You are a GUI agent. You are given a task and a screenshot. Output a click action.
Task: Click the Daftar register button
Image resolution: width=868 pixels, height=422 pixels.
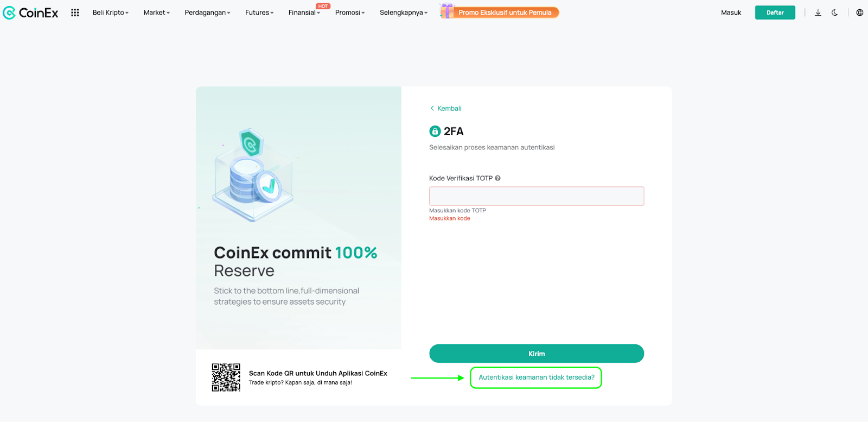point(775,12)
